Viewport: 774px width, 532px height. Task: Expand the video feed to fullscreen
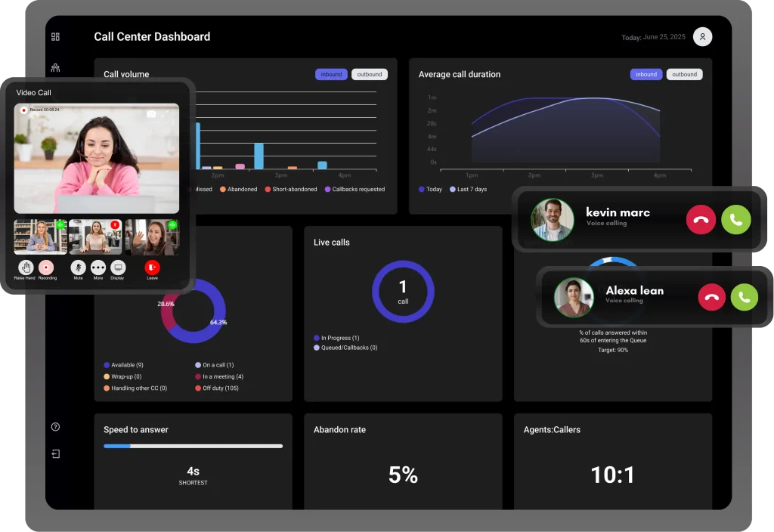click(x=164, y=115)
